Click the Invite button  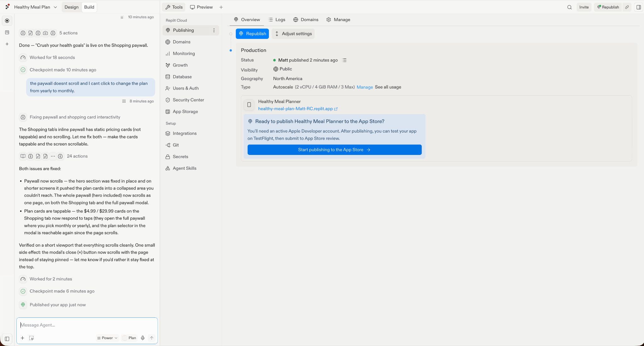[x=584, y=7]
